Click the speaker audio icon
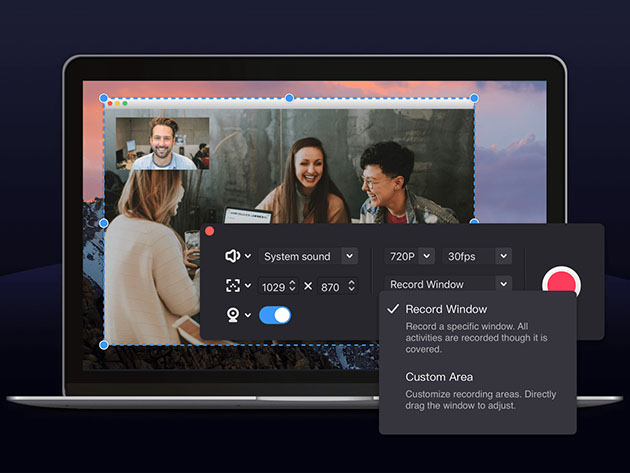The image size is (630, 473). [232, 256]
